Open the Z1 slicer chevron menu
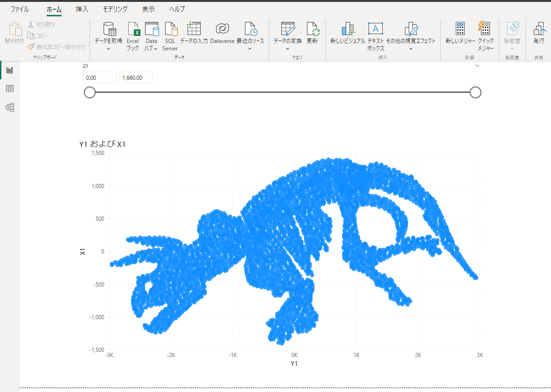The image size is (551, 392). (477, 66)
